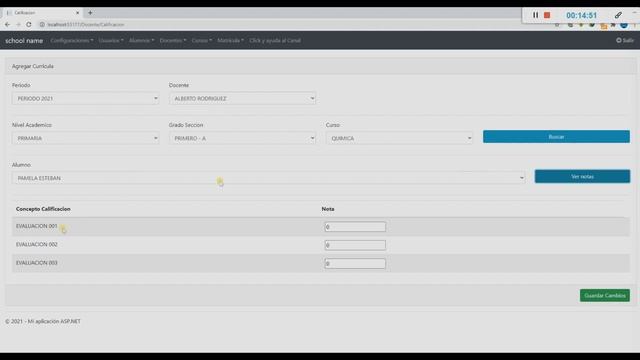This screenshot has height=360, width=640.
Task: Click the Nota field for EVALUACION 002
Action: pos(355,245)
